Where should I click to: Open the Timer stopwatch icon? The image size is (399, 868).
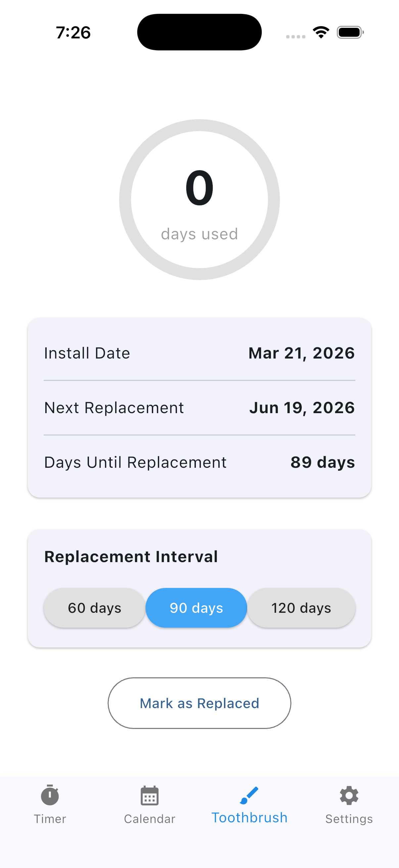[x=50, y=795]
